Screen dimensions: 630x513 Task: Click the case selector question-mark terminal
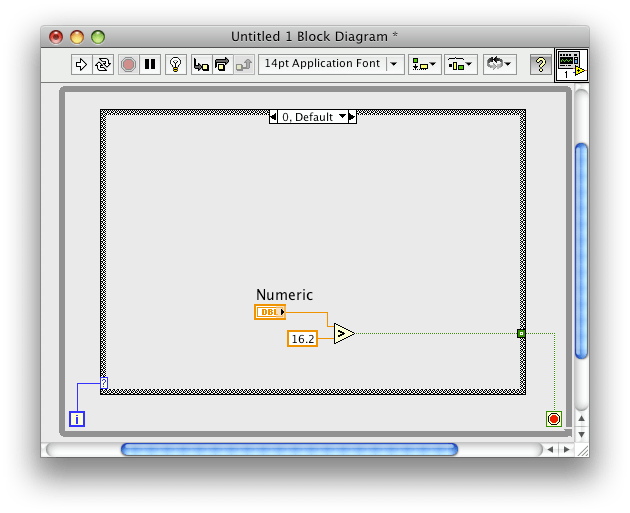[x=104, y=383]
